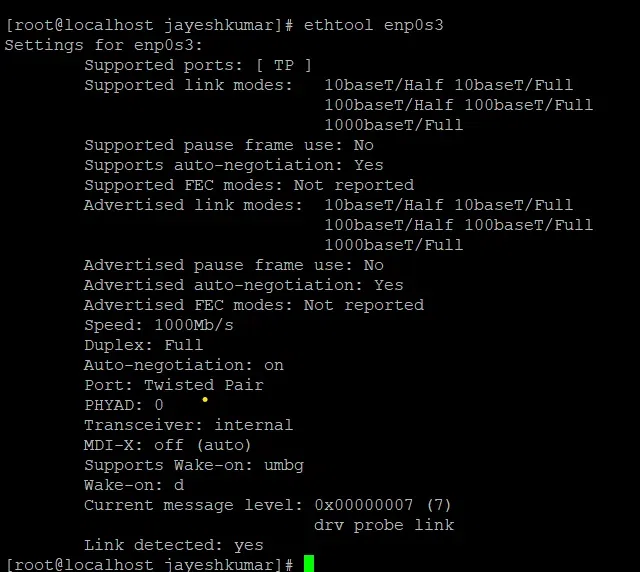The image size is (640, 572).
Task: Click the Wake-on: d line
Action: tap(133, 485)
